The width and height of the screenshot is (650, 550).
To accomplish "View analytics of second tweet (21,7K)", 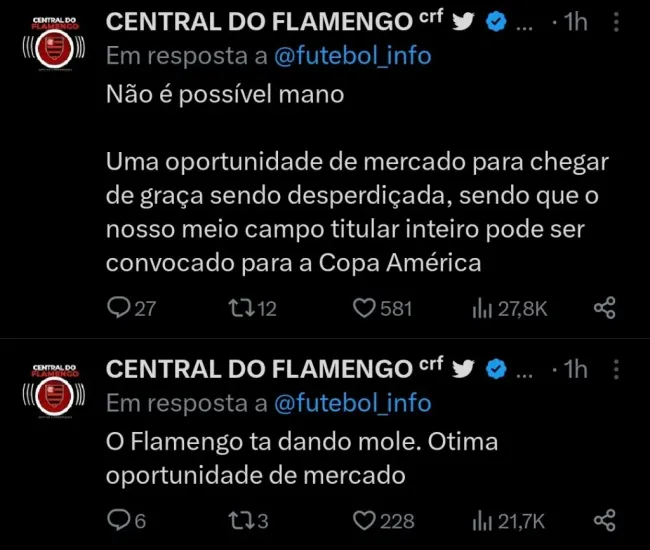I will tap(482, 520).
